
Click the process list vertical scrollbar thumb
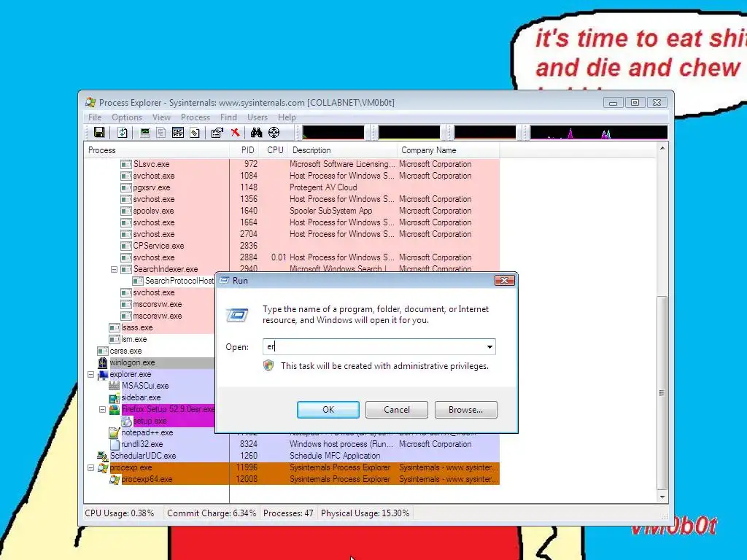point(662,393)
